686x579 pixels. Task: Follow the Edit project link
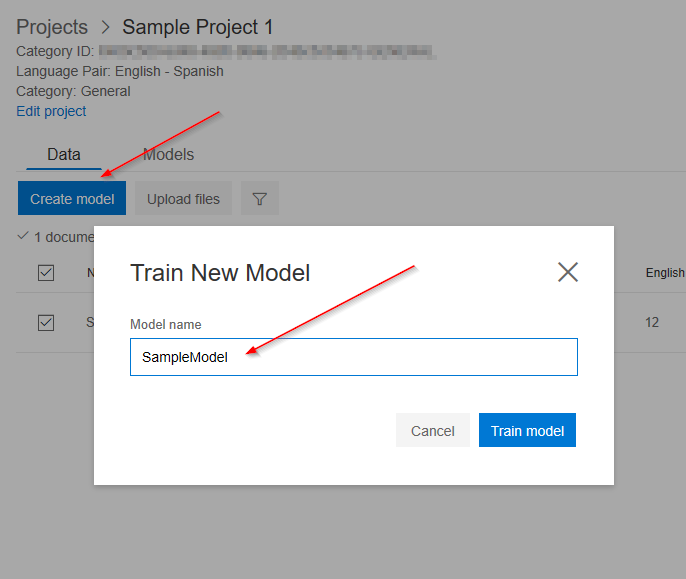tap(51, 111)
